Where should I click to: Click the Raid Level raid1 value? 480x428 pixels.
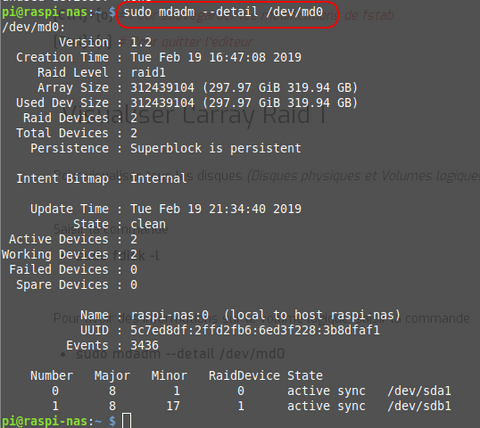[x=148, y=73]
